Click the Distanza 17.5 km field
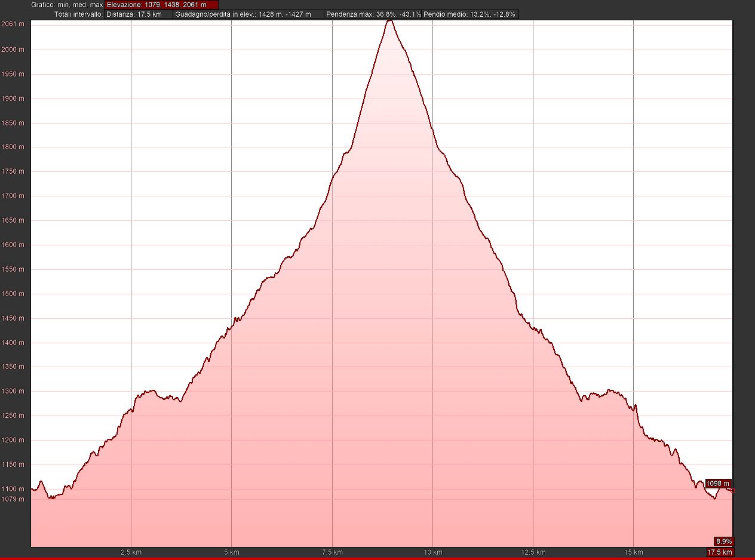Viewport: 755px width, 560px height. (x=139, y=14)
